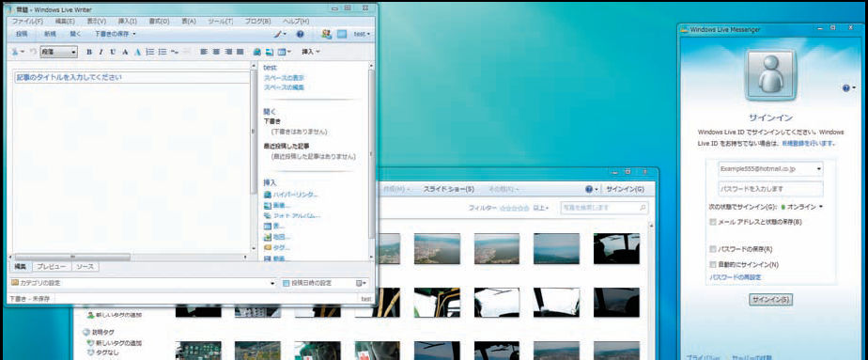Click the Photo Gallery star rating filter
Image resolution: width=868 pixels, height=360 pixels.
515,209
